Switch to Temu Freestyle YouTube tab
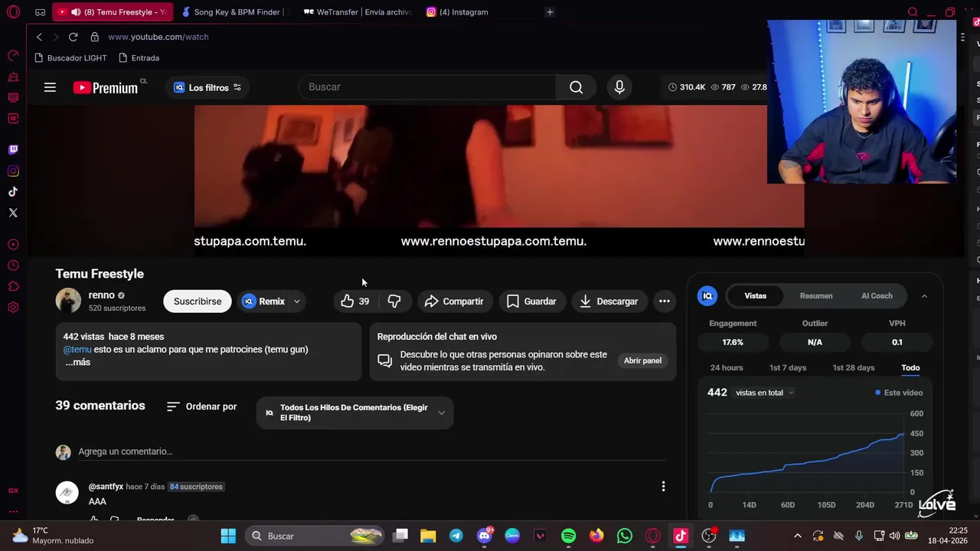This screenshot has height=551, width=980. (113, 12)
